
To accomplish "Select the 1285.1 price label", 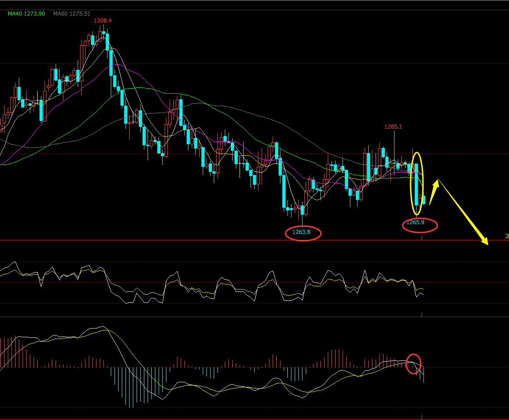I will [x=393, y=126].
